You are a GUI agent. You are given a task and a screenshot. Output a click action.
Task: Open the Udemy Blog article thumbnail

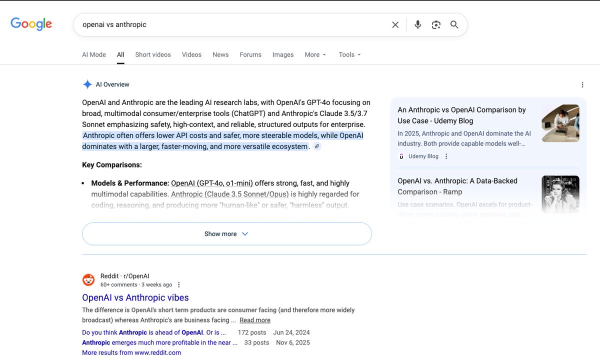pos(560,123)
